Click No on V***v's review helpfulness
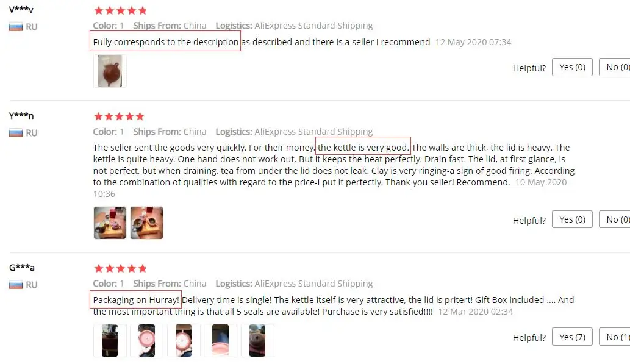 click(615, 67)
